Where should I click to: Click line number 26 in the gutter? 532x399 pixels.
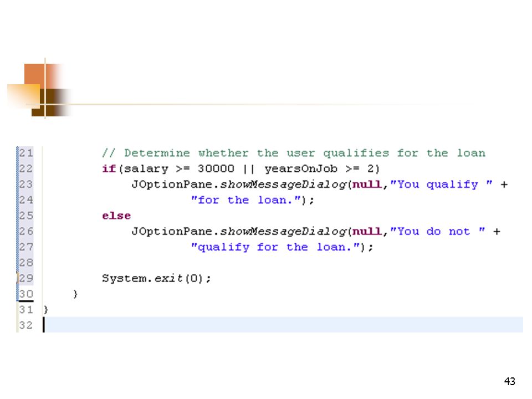[26, 231]
